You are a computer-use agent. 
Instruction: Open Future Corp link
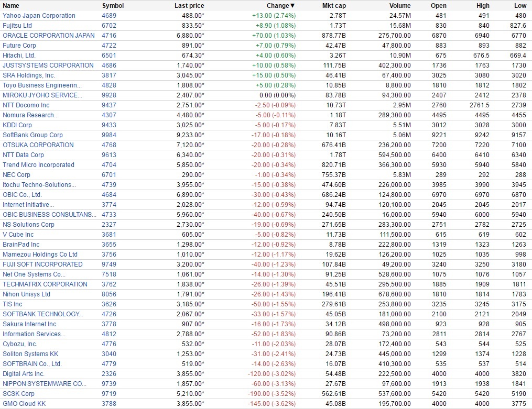19,46
